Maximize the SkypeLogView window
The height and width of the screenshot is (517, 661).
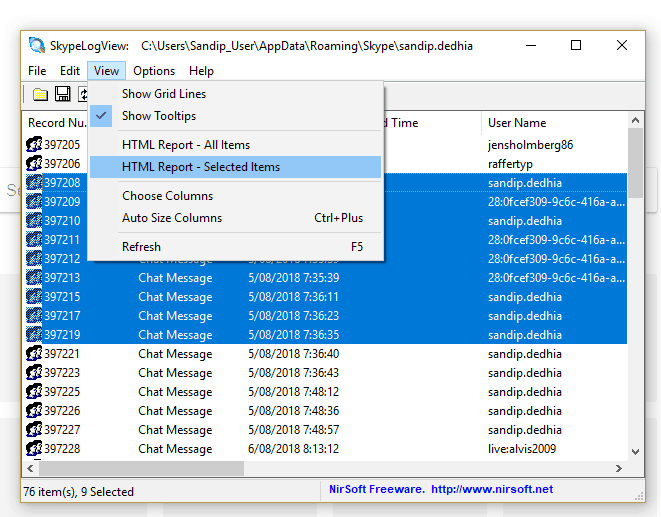click(576, 45)
